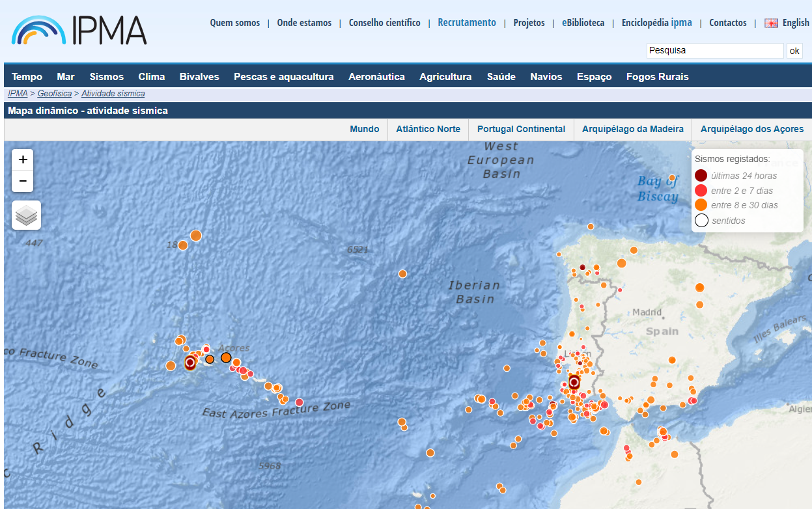Switch map to Portugal Continental view
The width and height of the screenshot is (812, 509).
click(521, 129)
